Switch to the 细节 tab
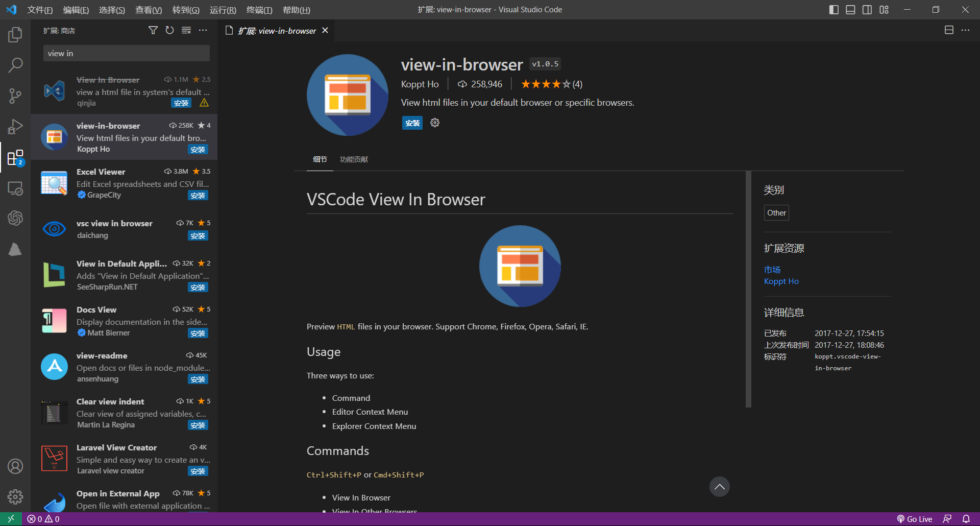 320,159
